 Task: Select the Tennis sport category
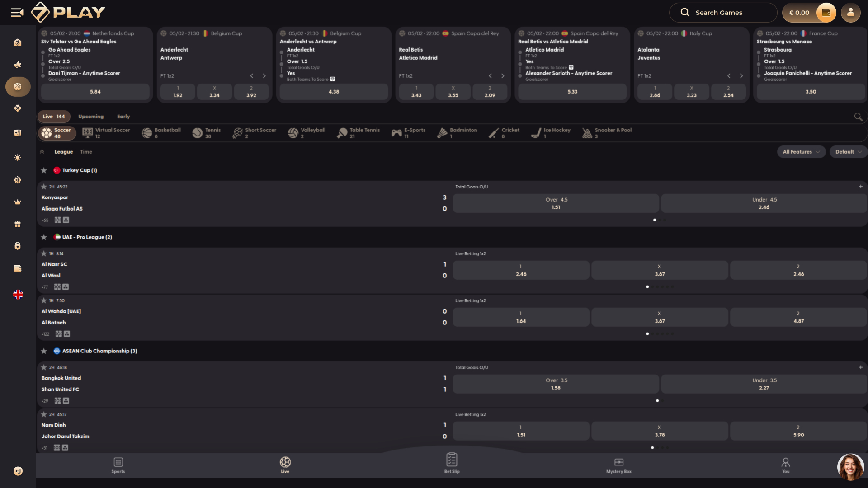coord(206,133)
